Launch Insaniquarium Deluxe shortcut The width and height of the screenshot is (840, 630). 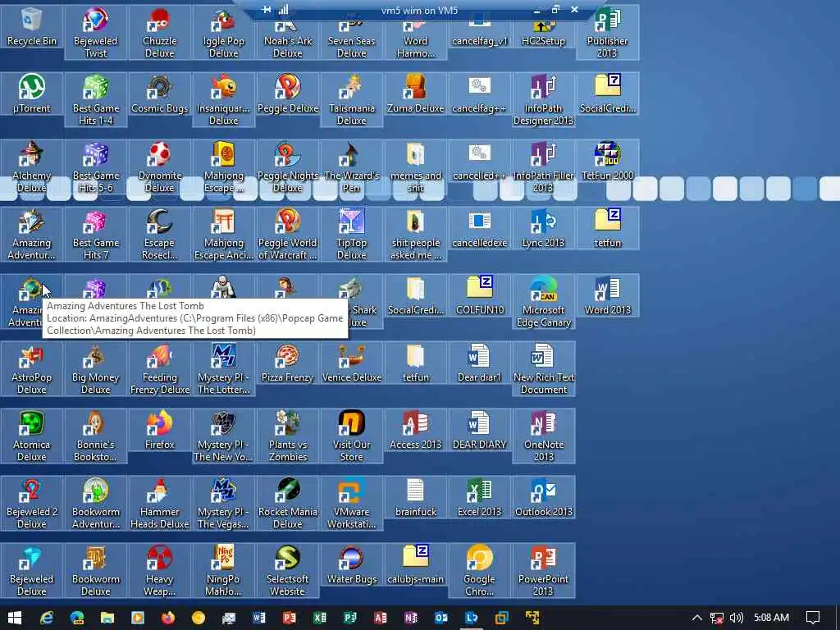(x=223, y=99)
